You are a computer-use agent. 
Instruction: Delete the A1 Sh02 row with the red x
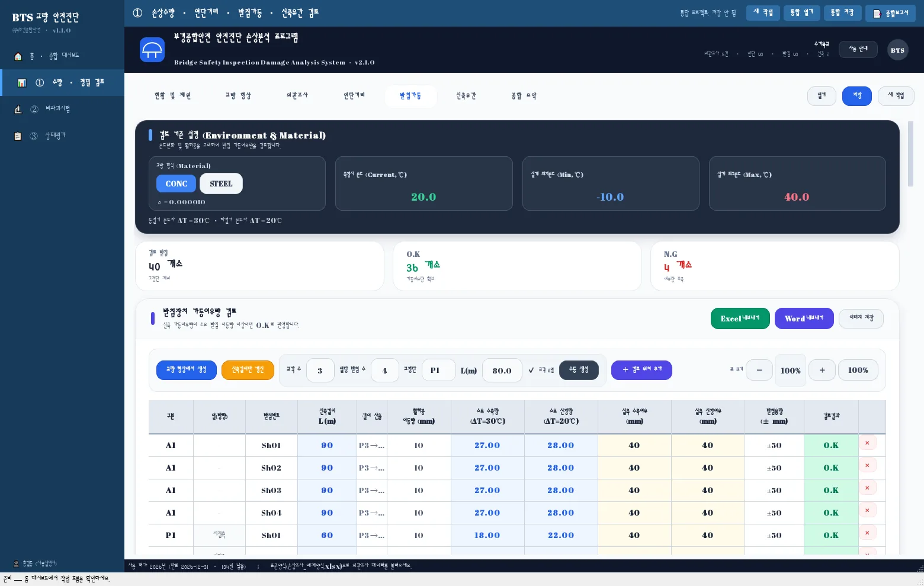tap(867, 465)
